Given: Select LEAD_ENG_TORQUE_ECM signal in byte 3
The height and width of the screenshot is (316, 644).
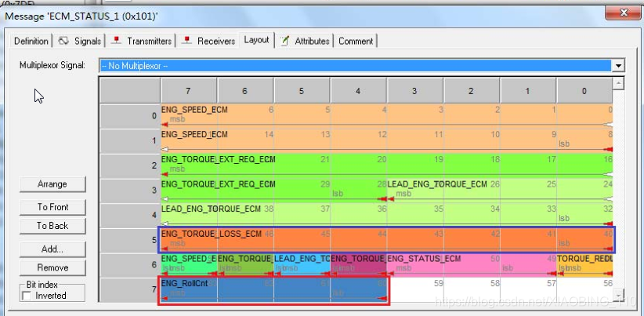Looking at the screenshot, I should (500, 191).
